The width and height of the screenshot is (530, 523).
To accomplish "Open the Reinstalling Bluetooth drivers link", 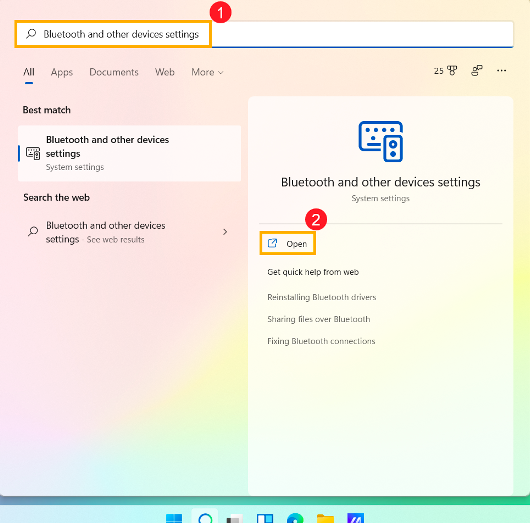I will click(321, 297).
